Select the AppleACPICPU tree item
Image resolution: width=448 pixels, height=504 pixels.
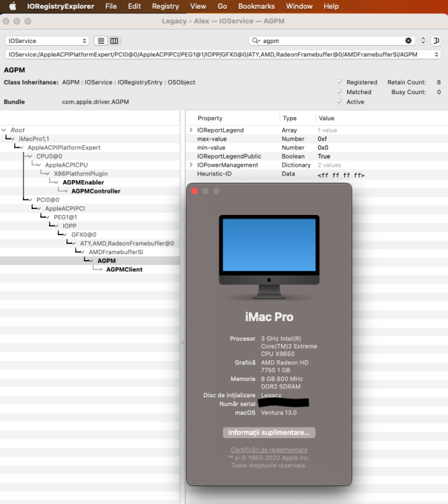[x=67, y=165]
